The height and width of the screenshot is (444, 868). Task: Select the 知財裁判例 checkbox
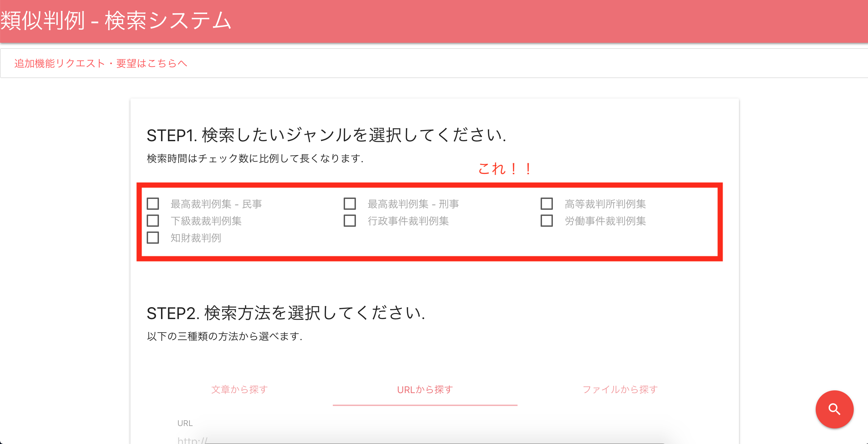[x=153, y=238]
